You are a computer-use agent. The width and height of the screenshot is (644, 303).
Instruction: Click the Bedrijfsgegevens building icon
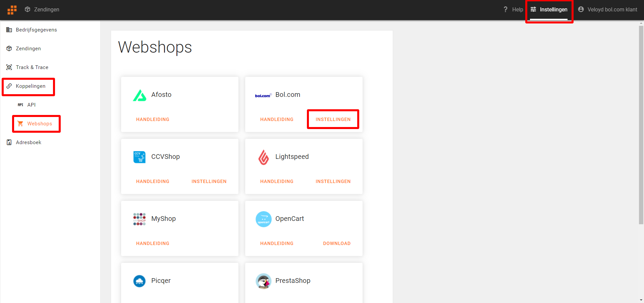tap(9, 30)
